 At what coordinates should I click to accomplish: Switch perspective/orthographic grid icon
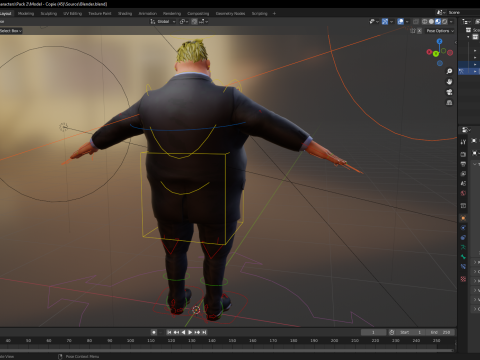pyautogui.click(x=449, y=102)
